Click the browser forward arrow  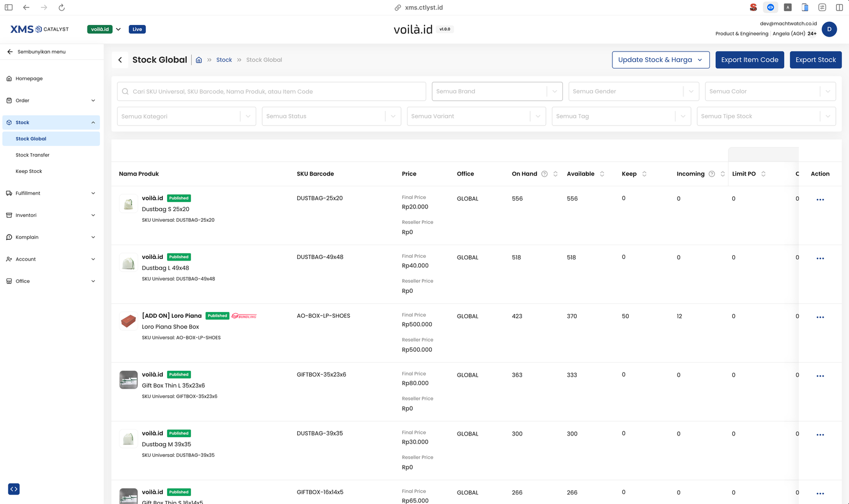pos(44,7)
